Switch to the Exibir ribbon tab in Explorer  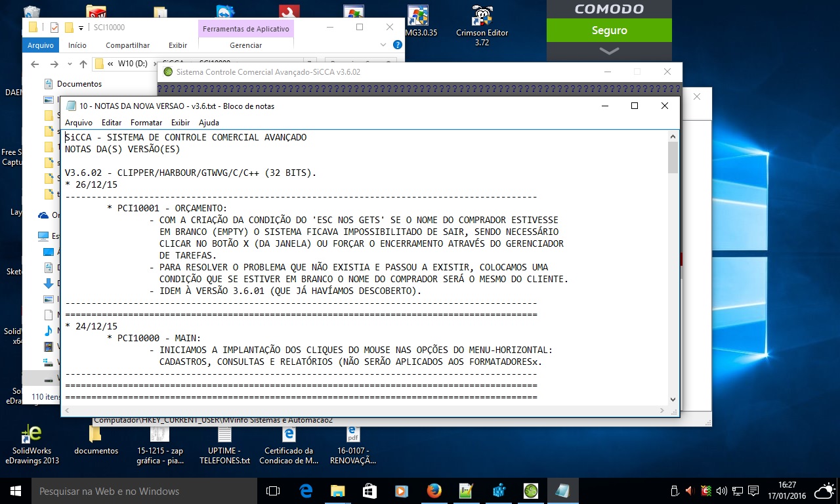pos(178,45)
